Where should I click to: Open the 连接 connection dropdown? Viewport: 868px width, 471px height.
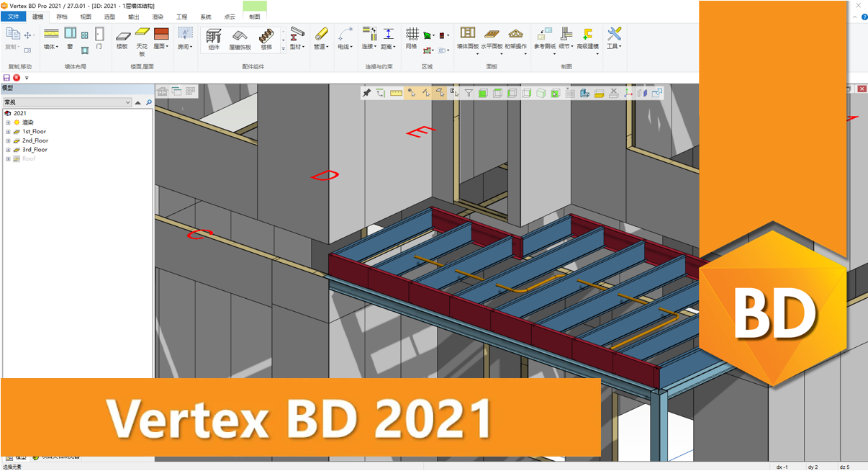369,47
